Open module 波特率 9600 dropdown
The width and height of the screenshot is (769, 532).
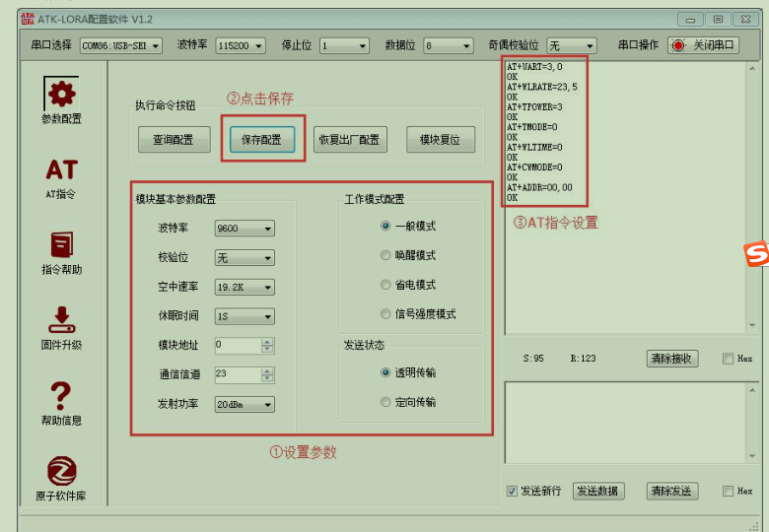pos(245,229)
